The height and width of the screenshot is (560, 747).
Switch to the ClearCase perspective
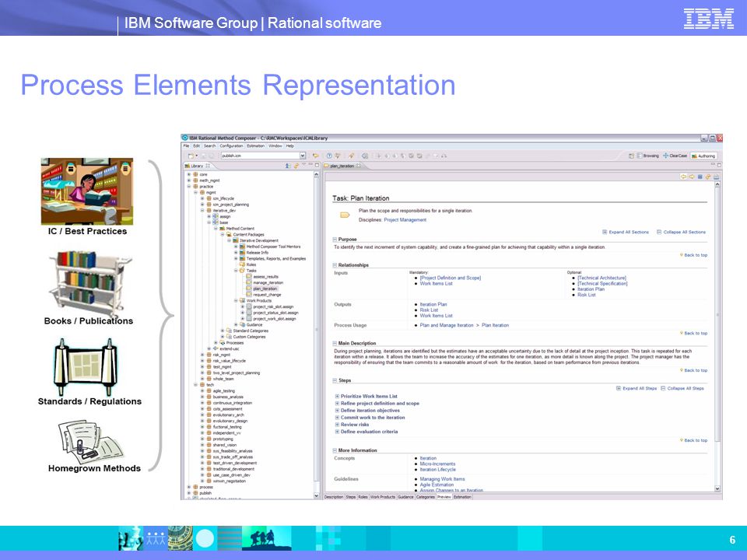[675, 156]
